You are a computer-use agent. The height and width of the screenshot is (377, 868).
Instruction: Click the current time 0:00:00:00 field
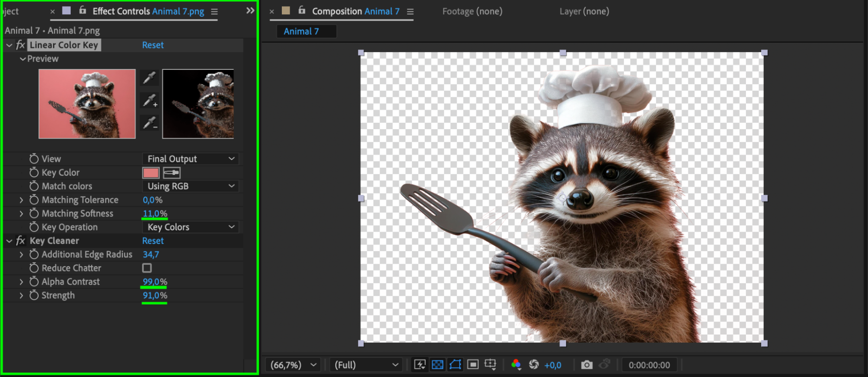click(x=649, y=365)
